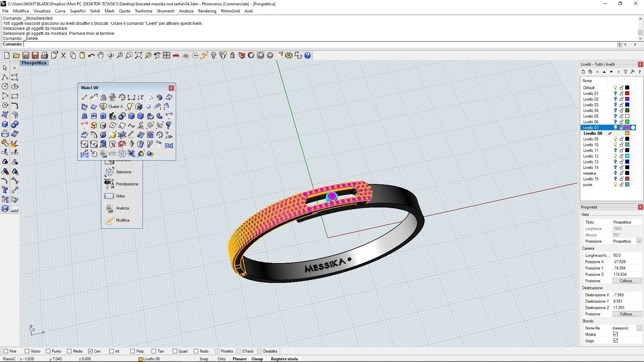The width and height of the screenshot is (644, 362).
Task: Uncheck the Cen osnap checkbox
Action: click(x=90, y=351)
